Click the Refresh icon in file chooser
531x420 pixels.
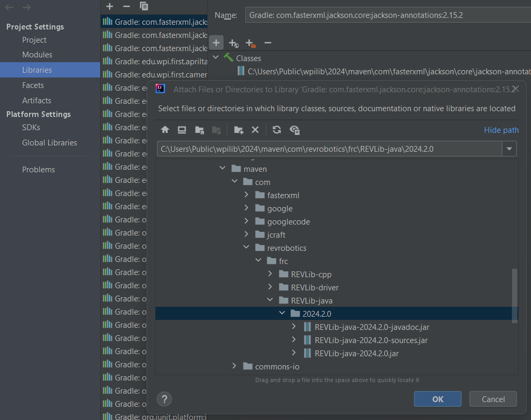coord(277,130)
